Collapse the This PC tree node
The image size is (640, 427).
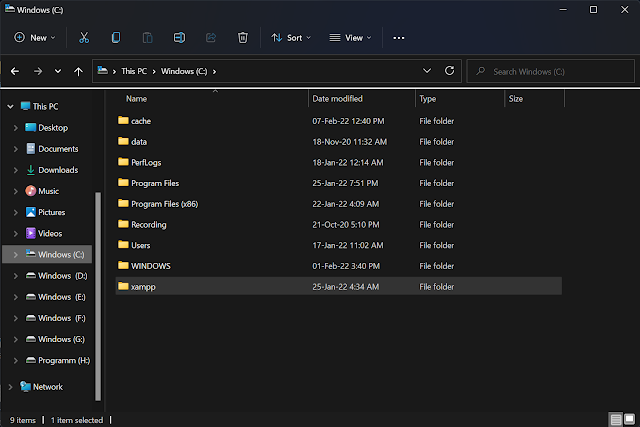pos(11,107)
